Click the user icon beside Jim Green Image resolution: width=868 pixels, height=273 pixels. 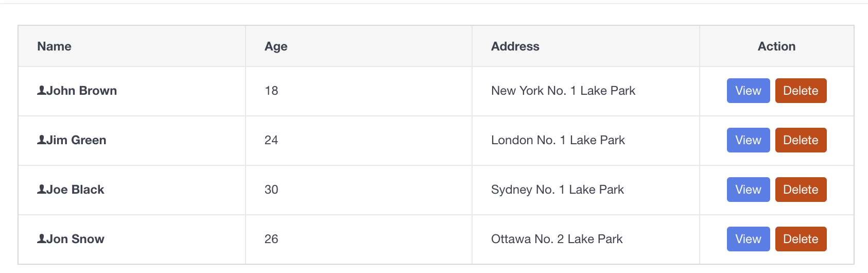tap(42, 140)
